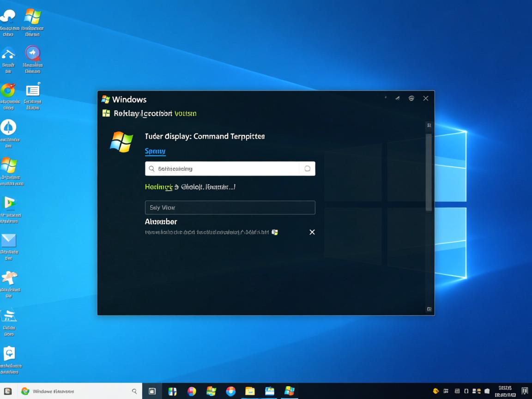Dismiss the entry with the white X icon
Image resolution: width=532 pixels, height=399 pixels.
coord(312,232)
